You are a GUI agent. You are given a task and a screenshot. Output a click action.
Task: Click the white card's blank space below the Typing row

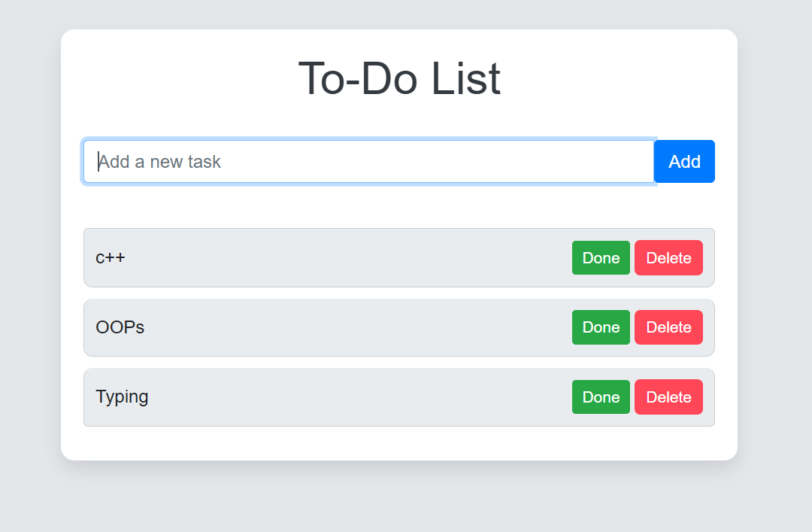[x=398, y=444]
